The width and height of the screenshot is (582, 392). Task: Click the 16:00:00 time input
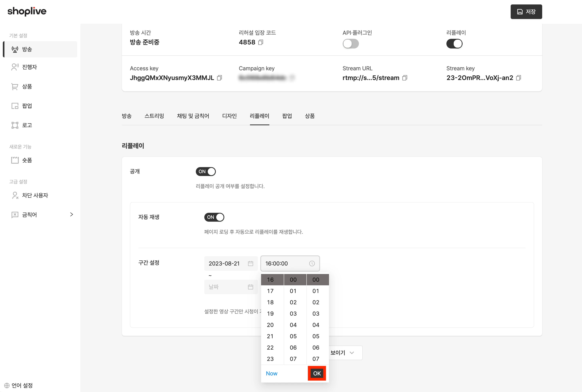point(290,263)
